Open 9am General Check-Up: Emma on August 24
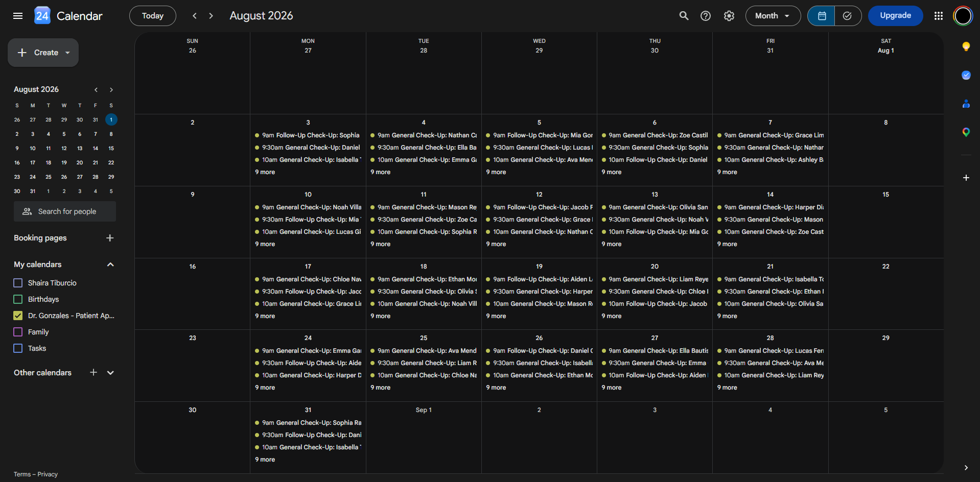Image resolution: width=980 pixels, height=482 pixels. [308, 351]
